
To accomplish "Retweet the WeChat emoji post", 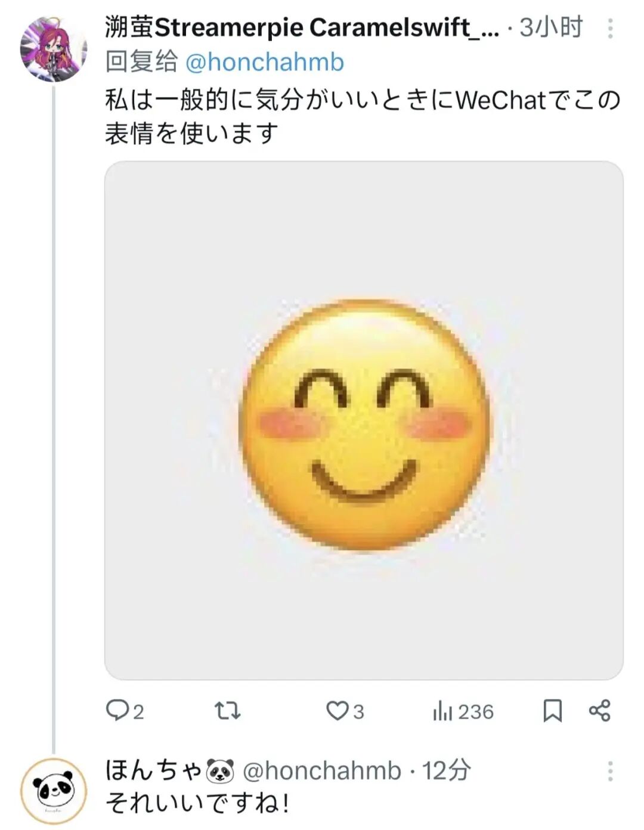I will click(227, 711).
